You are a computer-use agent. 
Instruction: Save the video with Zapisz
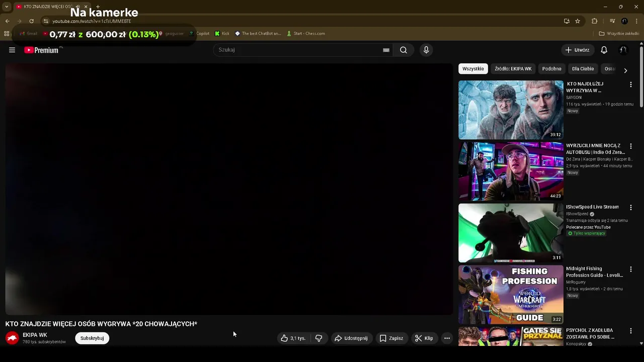[391, 338]
